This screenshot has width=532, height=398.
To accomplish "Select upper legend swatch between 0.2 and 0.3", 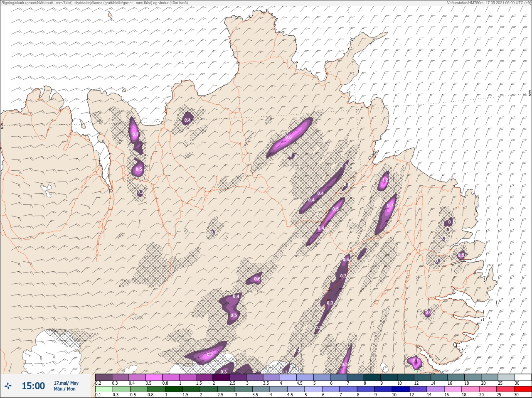I will click(x=103, y=377).
